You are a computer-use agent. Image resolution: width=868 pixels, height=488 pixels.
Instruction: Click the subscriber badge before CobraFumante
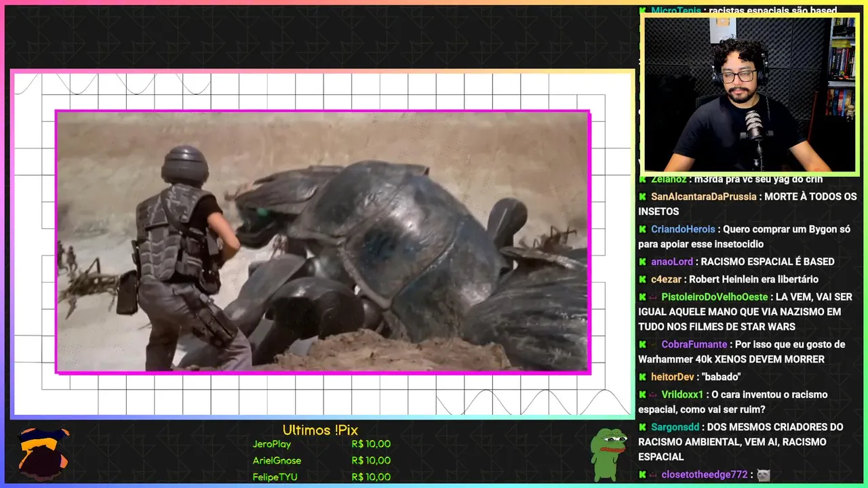point(654,344)
